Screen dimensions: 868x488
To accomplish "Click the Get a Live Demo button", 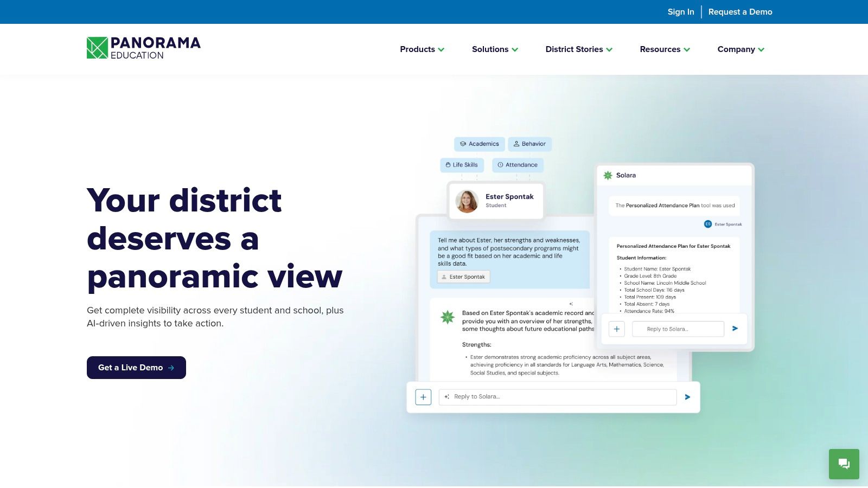I will (x=136, y=368).
